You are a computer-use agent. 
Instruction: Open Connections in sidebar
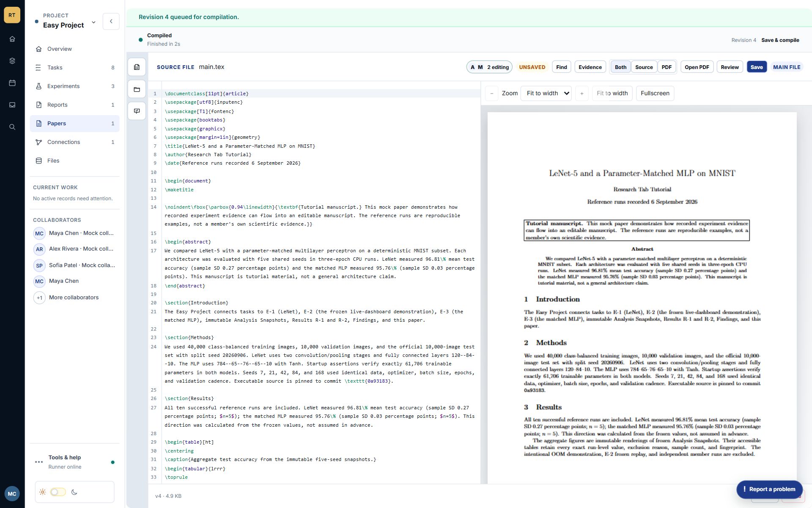[x=74, y=142]
